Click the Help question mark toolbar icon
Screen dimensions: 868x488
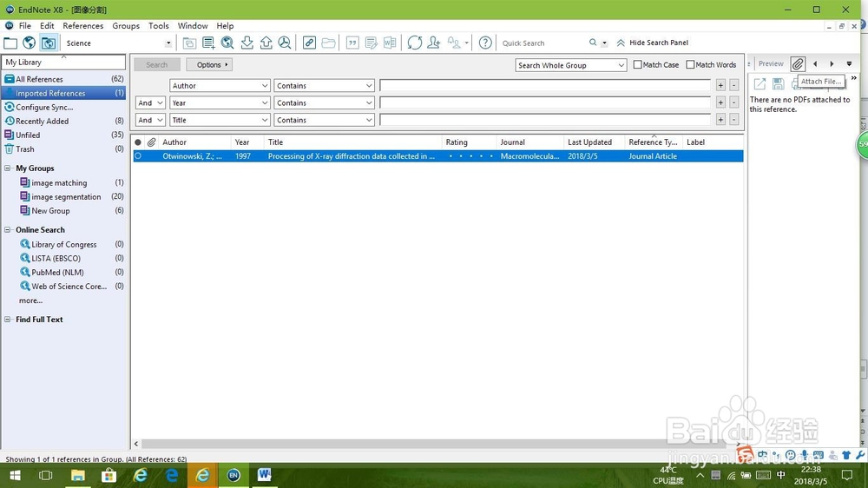click(485, 43)
